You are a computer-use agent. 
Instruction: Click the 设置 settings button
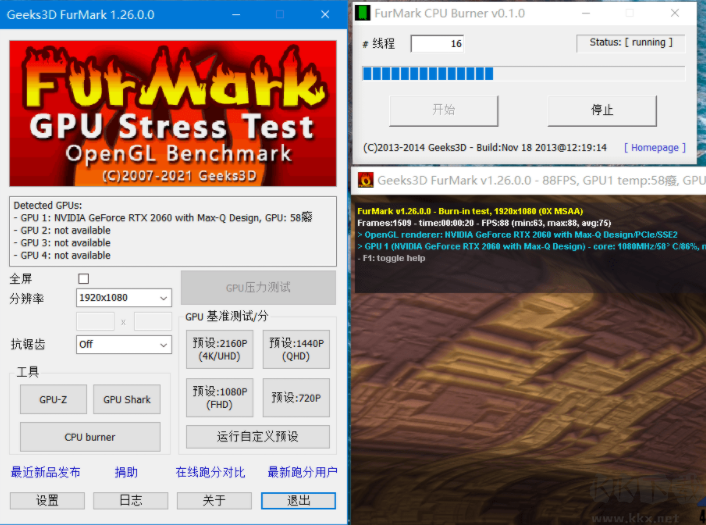[x=47, y=501]
